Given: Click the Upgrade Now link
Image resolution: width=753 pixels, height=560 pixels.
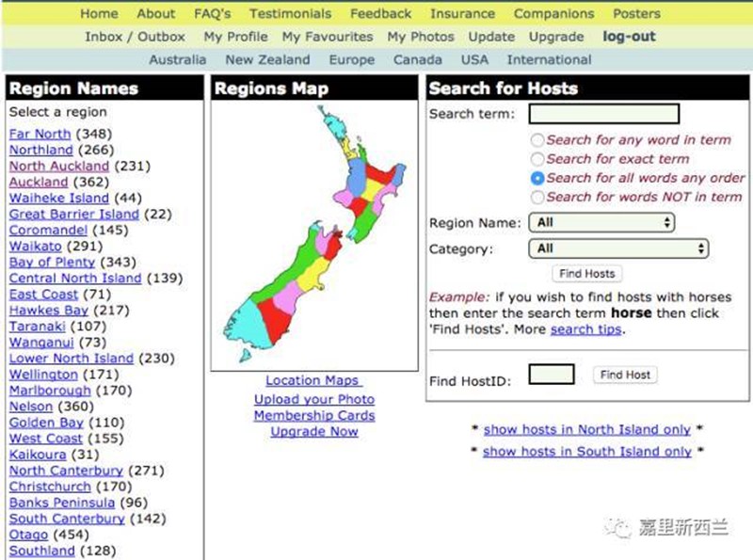Looking at the screenshot, I should [x=314, y=432].
